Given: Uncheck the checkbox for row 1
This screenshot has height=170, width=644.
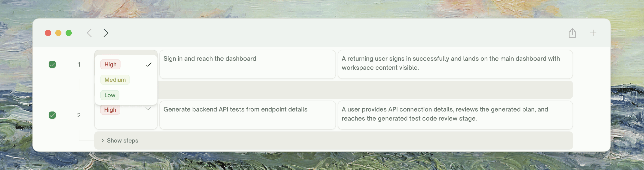Looking at the screenshot, I should pos(52,64).
